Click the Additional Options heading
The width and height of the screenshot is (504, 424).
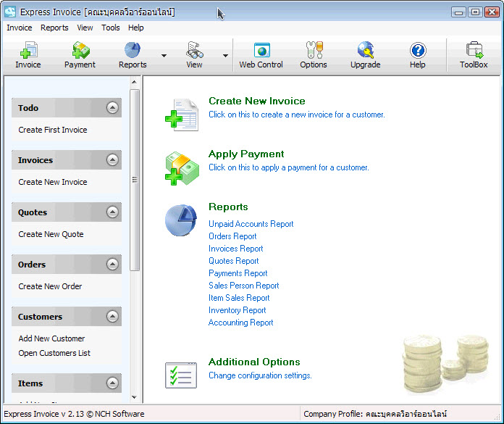coord(254,362)
